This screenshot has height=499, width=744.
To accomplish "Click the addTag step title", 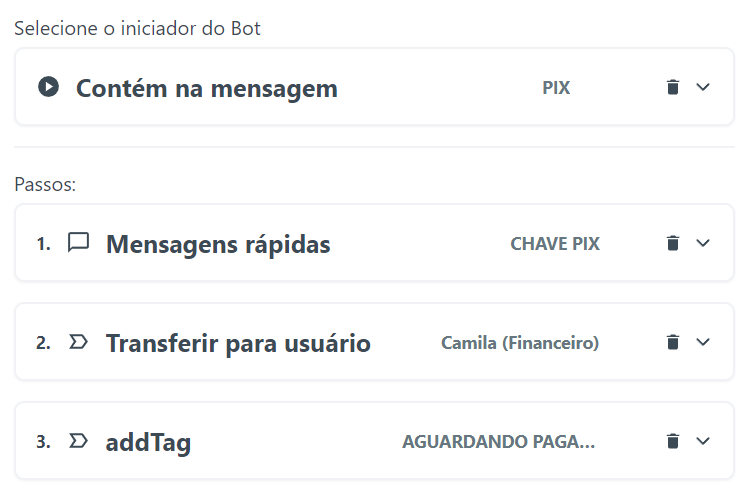I will click(x=148, y=442).
